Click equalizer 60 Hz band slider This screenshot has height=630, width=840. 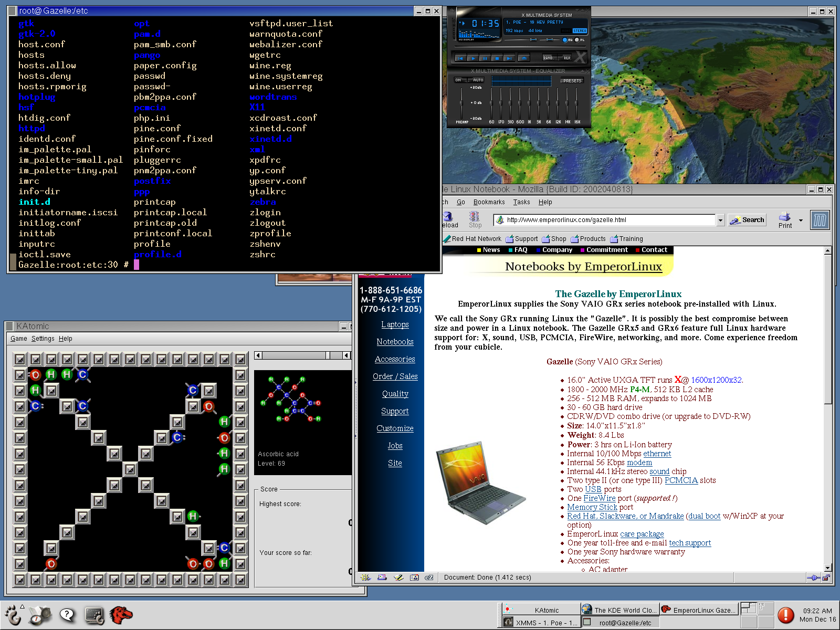pyautogui.click(x=491, y=103)
